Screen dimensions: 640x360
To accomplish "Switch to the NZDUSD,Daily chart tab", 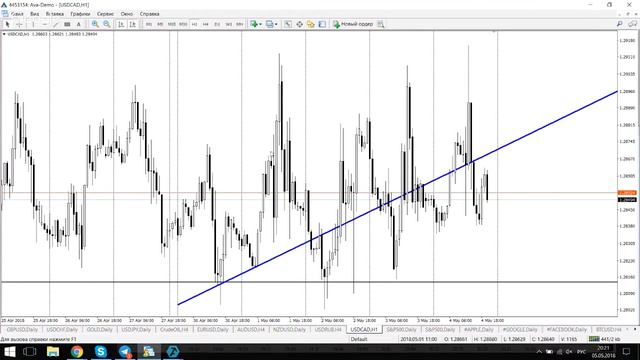I will click(x=289, y=329).
